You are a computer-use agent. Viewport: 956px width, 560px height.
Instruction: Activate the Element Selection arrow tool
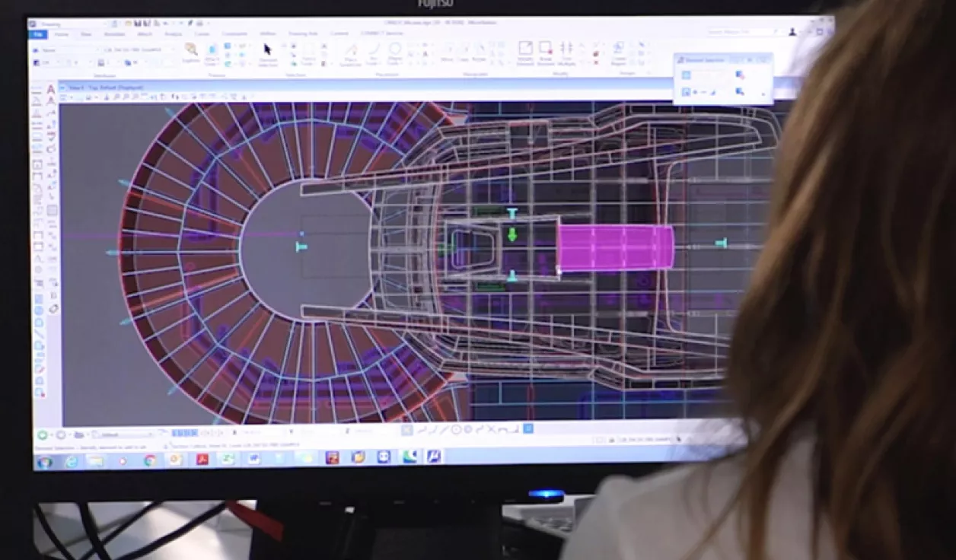[268, 54]
